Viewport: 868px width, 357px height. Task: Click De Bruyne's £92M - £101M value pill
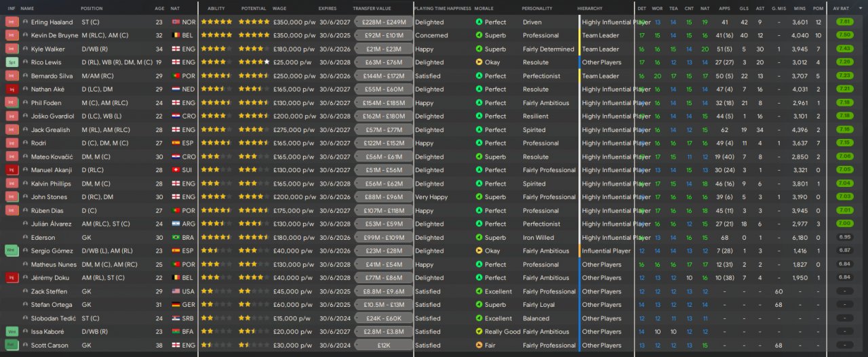[x=385, y=35]
